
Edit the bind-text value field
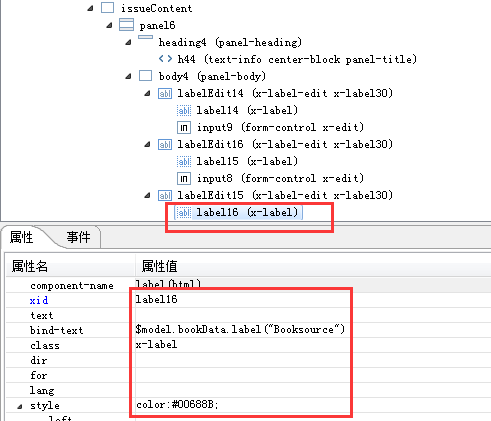pyautogui.click(x=313, y=330)
